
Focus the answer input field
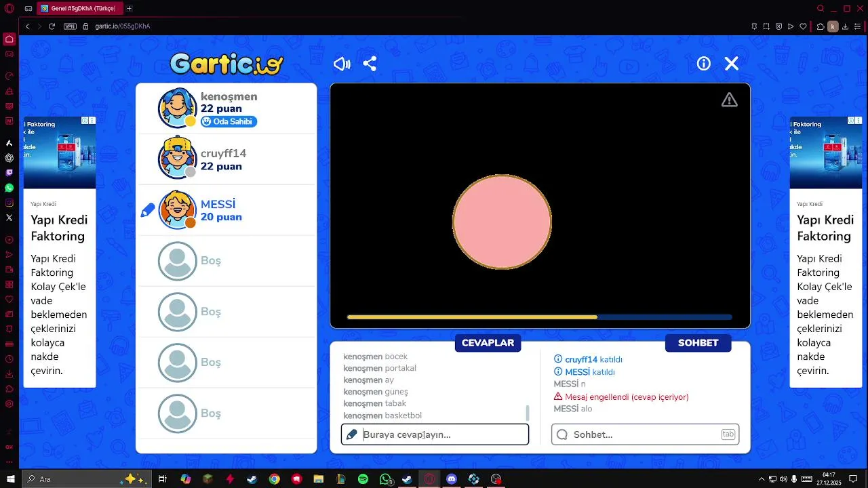click(435, 434)
